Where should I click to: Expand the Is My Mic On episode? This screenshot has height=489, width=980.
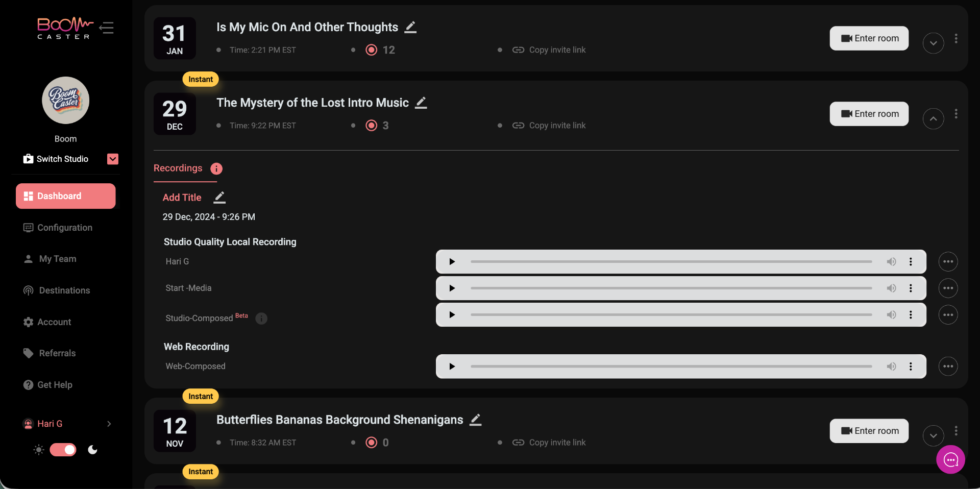(x=933, y=43)
